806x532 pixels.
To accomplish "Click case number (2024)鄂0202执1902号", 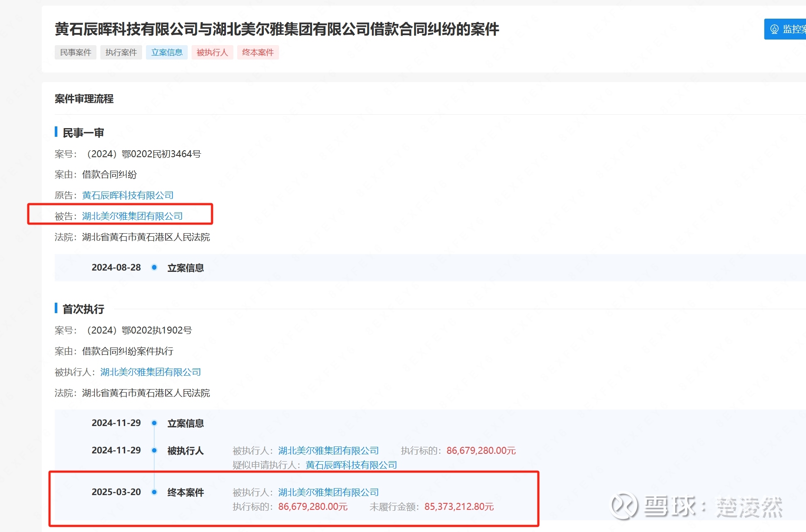I will [x=137, y=330].
